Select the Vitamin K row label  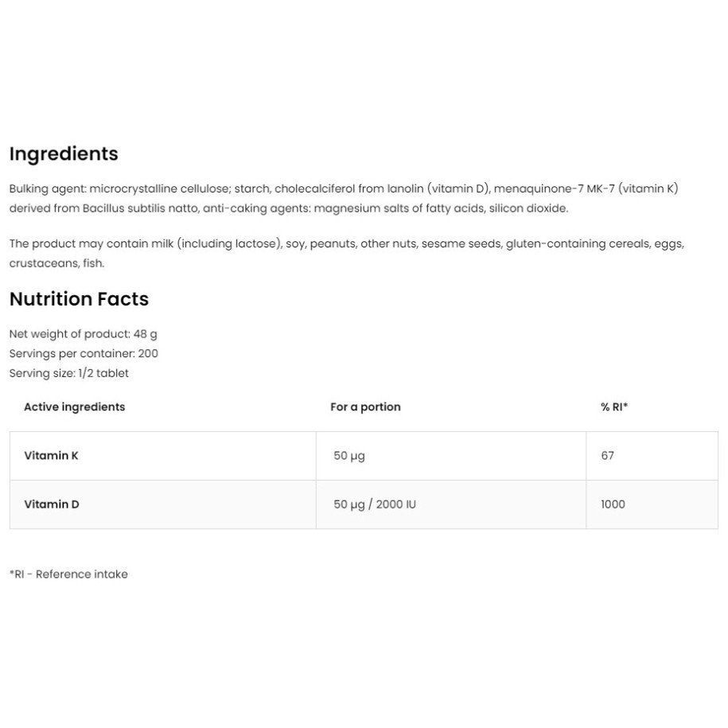coord(51,455)
